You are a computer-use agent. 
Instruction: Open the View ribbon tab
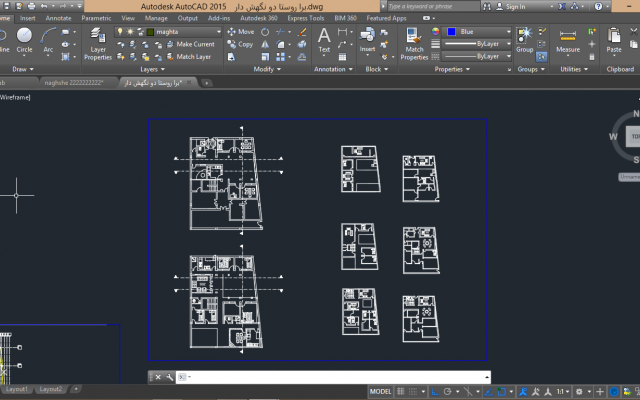pyautogui.click(x=128, y=18)
